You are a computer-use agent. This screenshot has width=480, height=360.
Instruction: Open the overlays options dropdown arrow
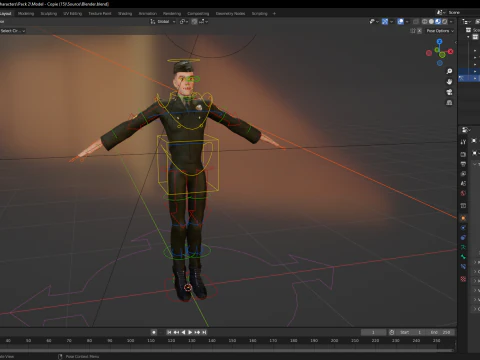pos(407,22)
